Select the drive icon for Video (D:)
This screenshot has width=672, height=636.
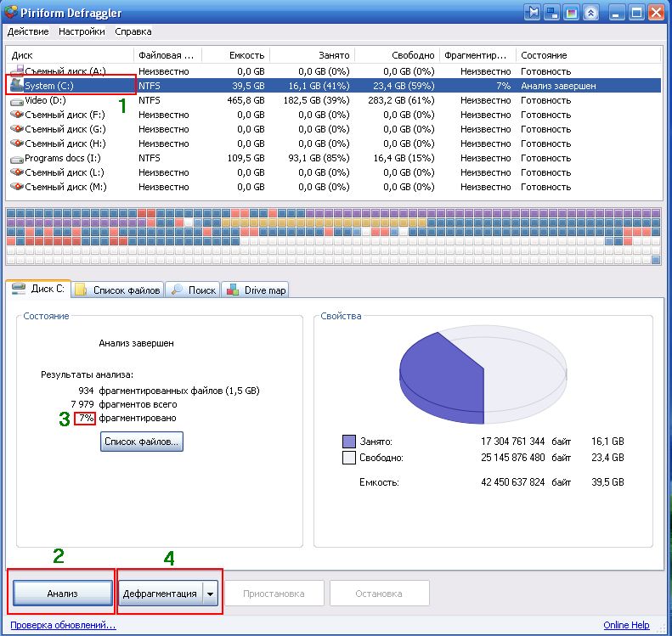pos(17,102)
